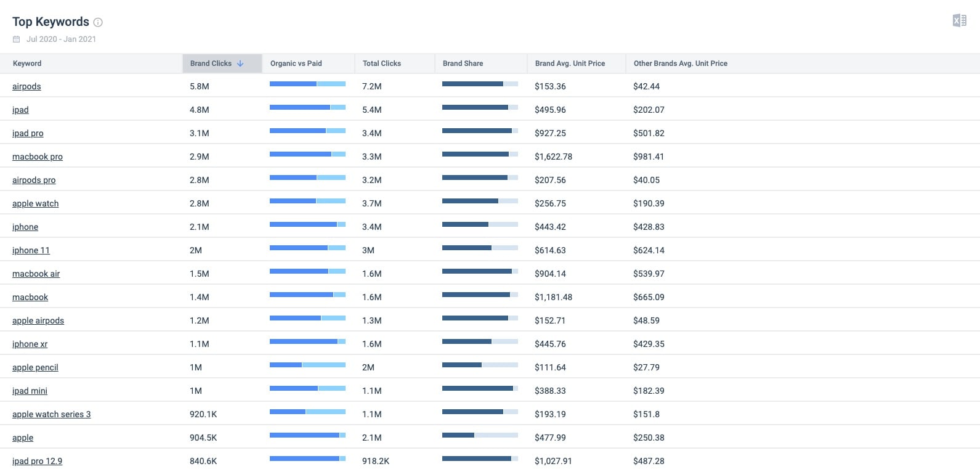Select the $1,181.48 macbook price
This screenshot has width=980, height=469.
click(553, 297)
